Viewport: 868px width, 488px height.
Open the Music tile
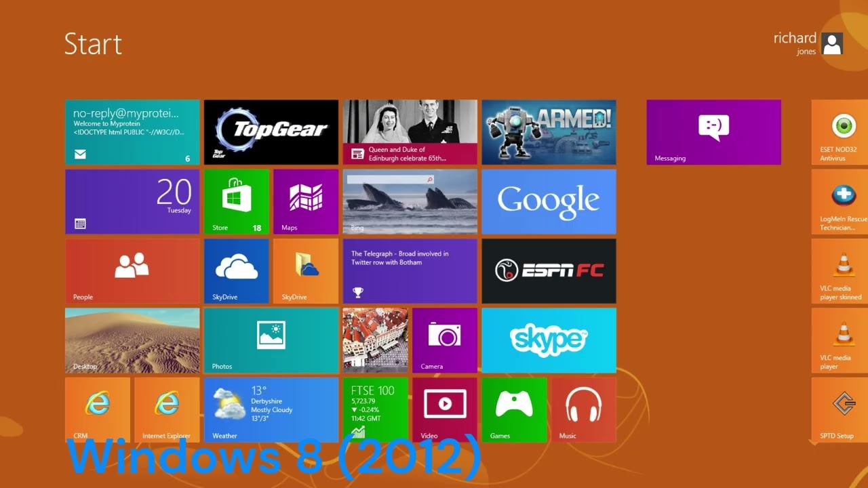584,410
